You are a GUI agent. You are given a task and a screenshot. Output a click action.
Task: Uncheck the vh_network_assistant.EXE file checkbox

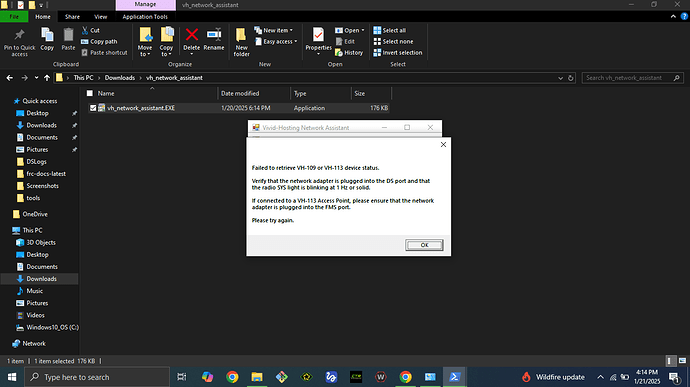93,108
